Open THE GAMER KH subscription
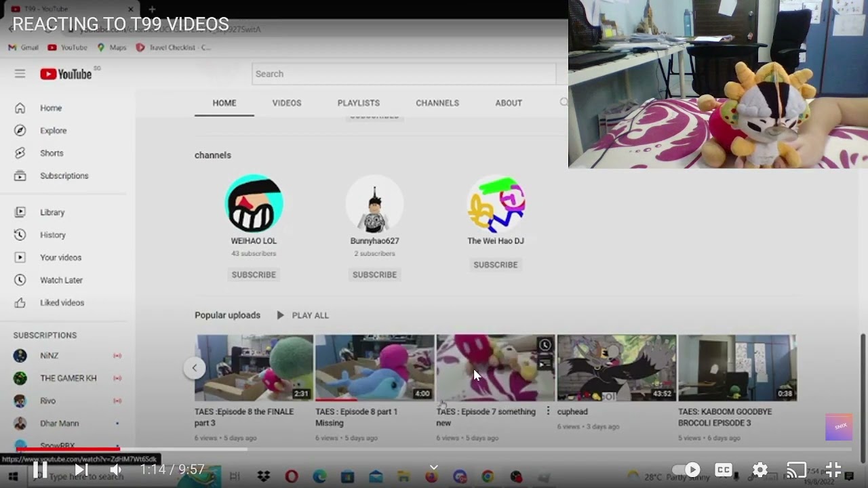868x488 pixels. (68, 378)
